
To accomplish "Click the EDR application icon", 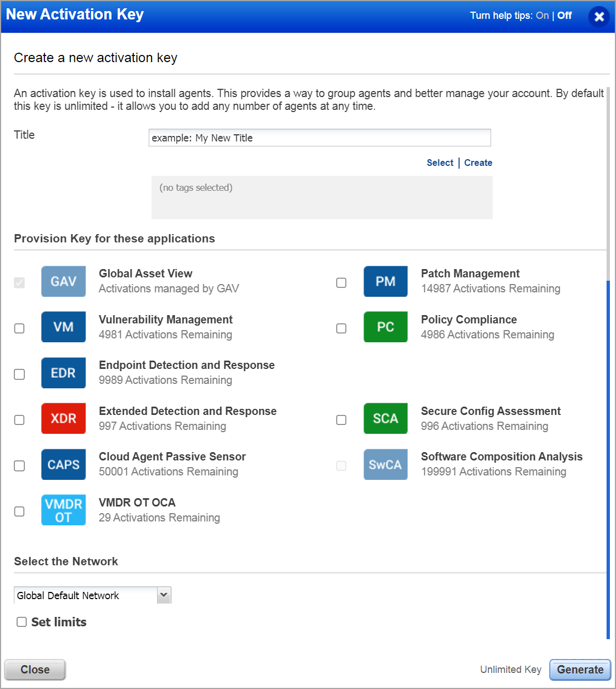I will tap(63, 373).
